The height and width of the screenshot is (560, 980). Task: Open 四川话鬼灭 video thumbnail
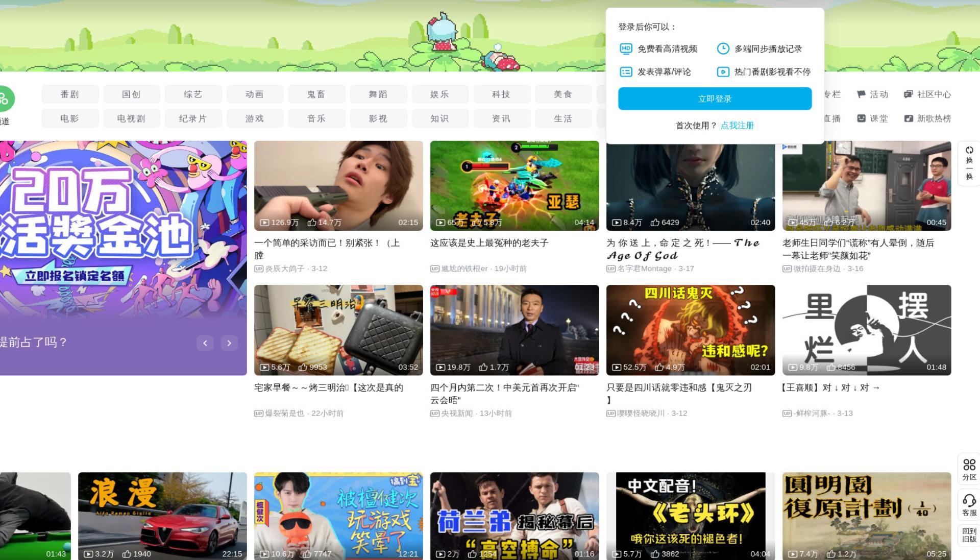click(691, 330)
